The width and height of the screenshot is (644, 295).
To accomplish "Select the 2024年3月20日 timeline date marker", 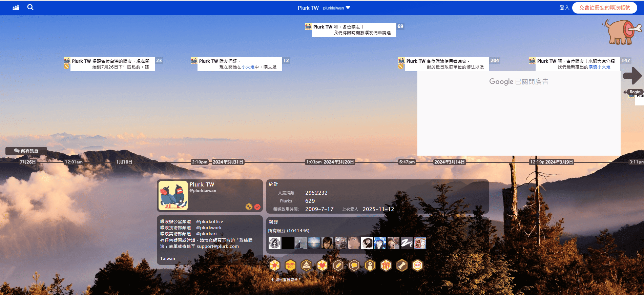I will (339, 162).
